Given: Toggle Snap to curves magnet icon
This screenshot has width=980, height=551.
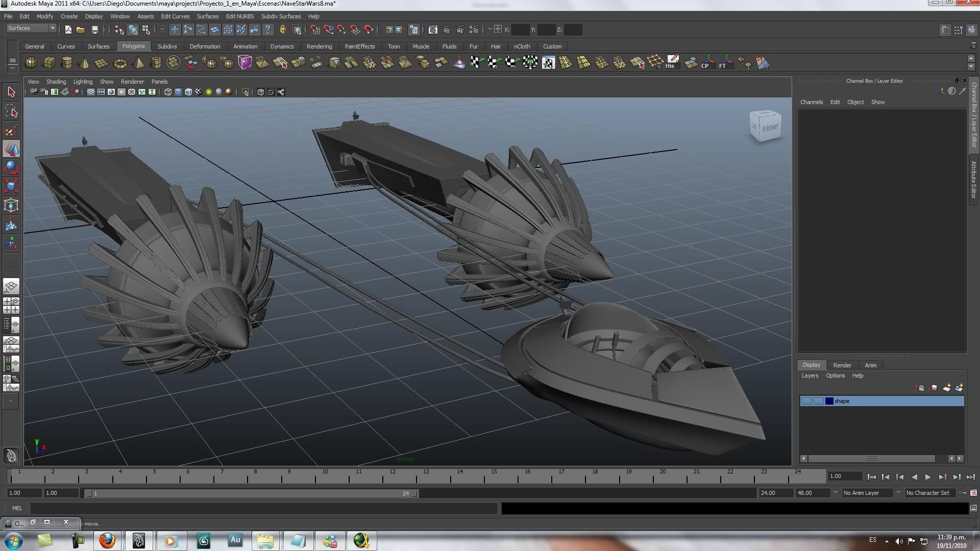Looking at the screenshot, I should [x=329, y=30].
